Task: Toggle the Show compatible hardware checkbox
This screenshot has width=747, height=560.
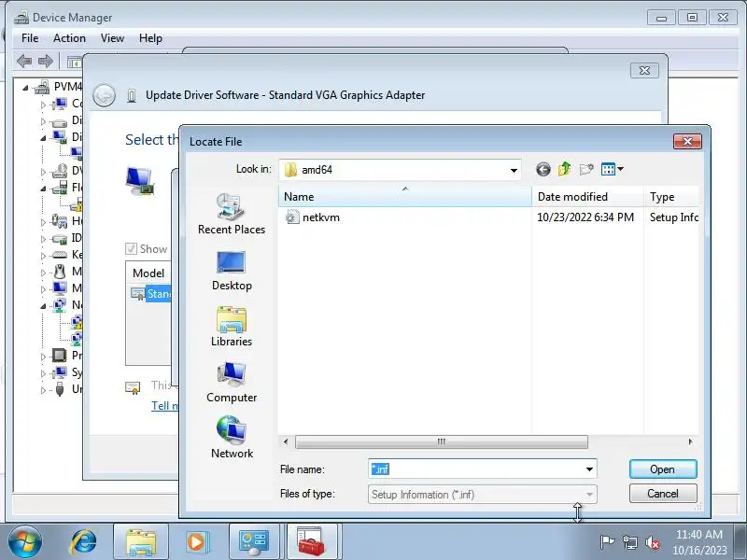Action: (x=131, y=248)
